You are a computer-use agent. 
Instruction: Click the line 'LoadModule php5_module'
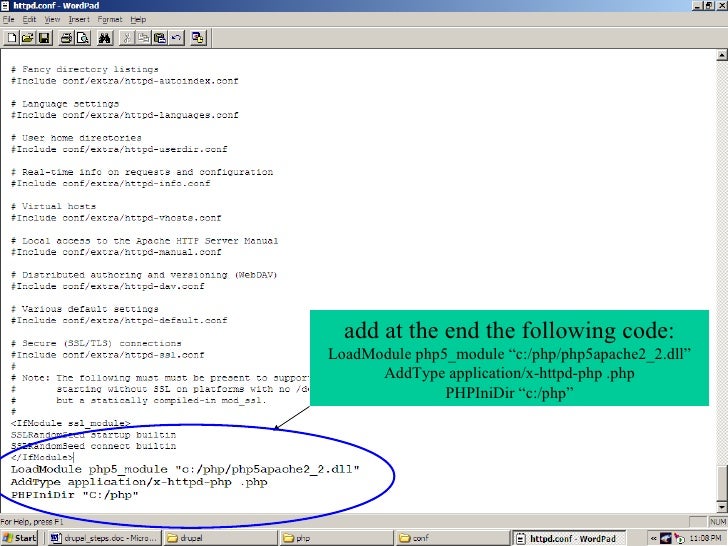pos(185,469)
